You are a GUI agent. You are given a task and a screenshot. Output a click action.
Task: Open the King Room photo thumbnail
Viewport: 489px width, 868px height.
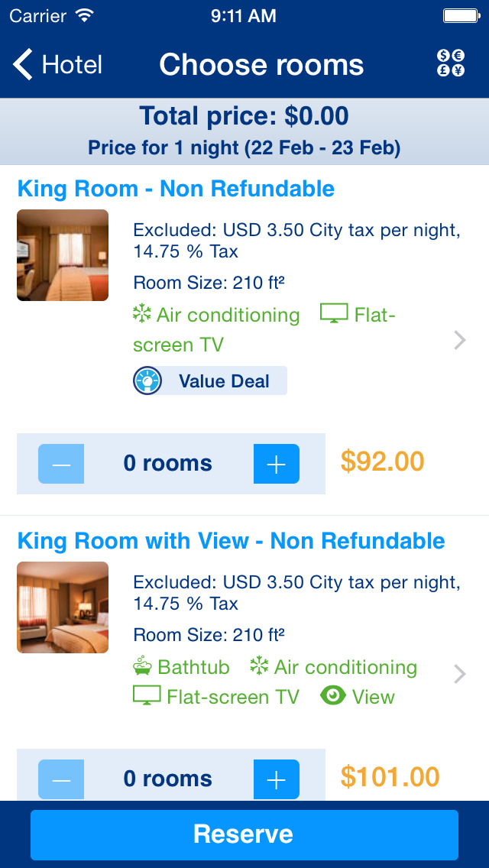tap(62, 254)
